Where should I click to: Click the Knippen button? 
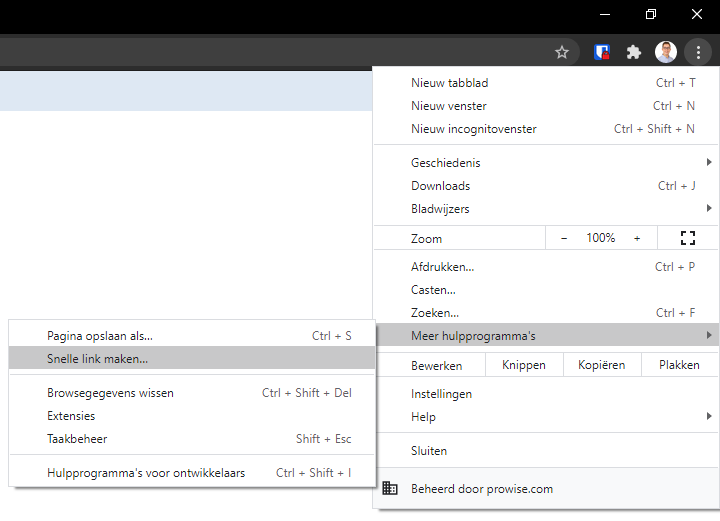point(524,365)
